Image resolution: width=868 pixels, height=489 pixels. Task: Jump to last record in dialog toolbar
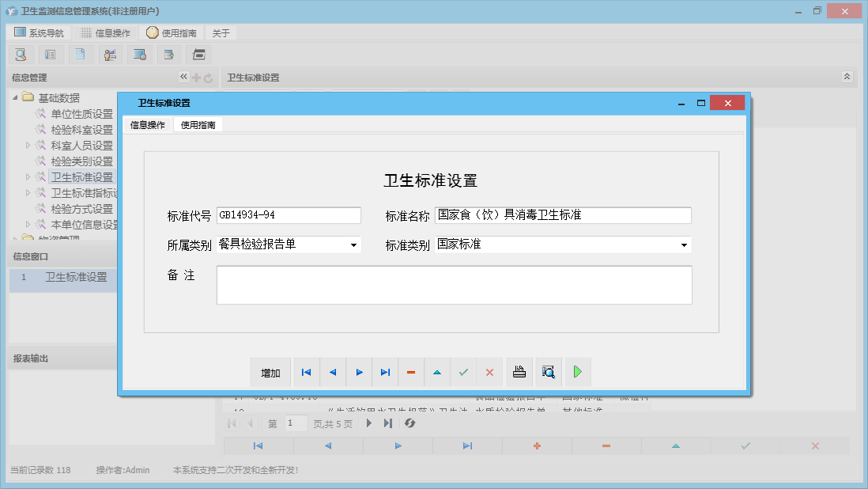(x=385, y=372)
